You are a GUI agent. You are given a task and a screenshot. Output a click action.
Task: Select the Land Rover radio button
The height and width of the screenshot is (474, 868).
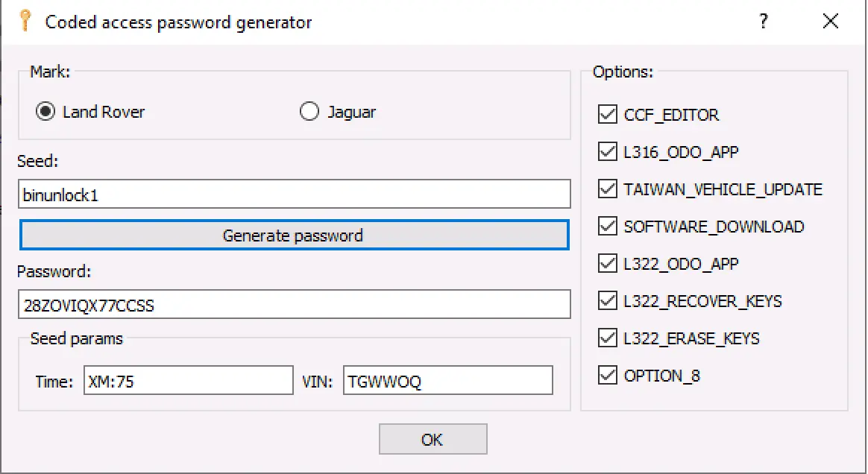pos(45,112)
